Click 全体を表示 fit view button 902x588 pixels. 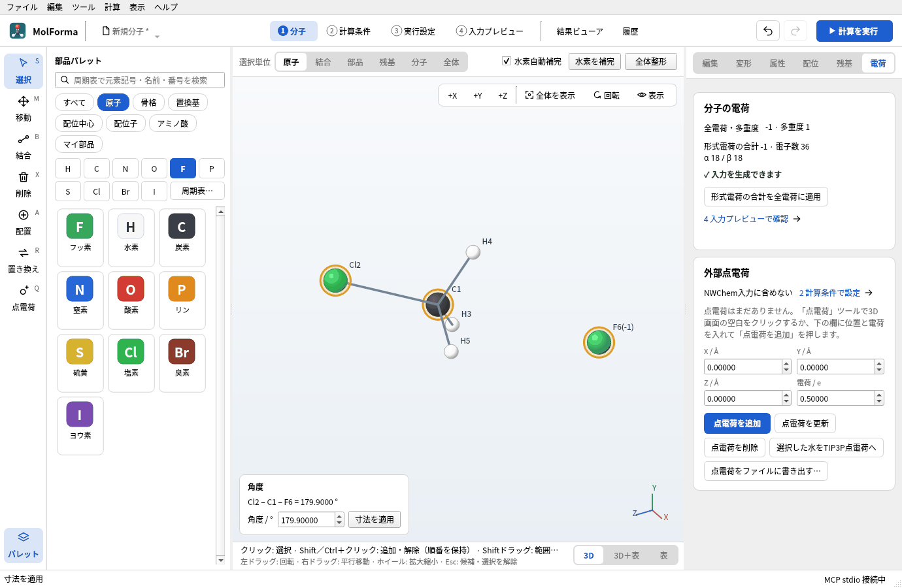tap(550, 95)
